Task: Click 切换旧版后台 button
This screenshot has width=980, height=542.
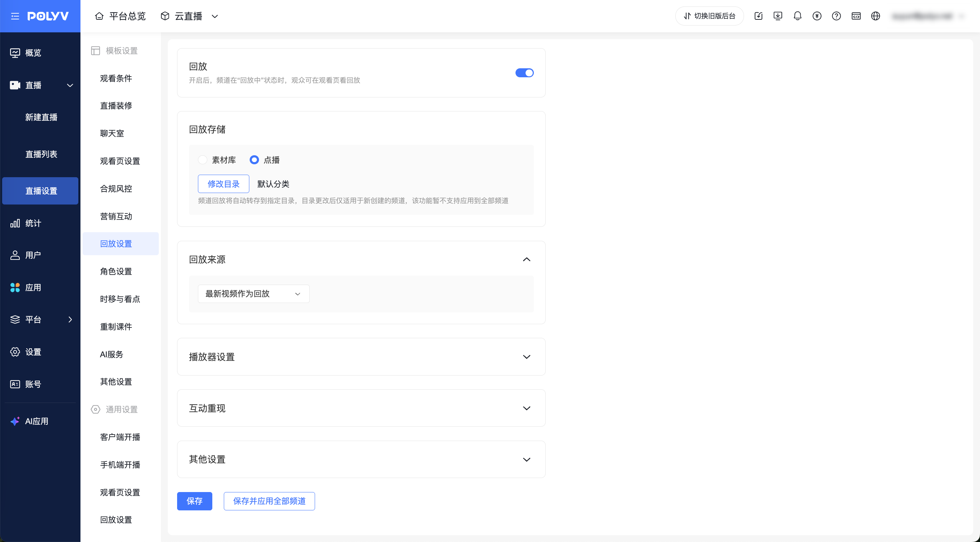Action: click(x=709, y=16)
